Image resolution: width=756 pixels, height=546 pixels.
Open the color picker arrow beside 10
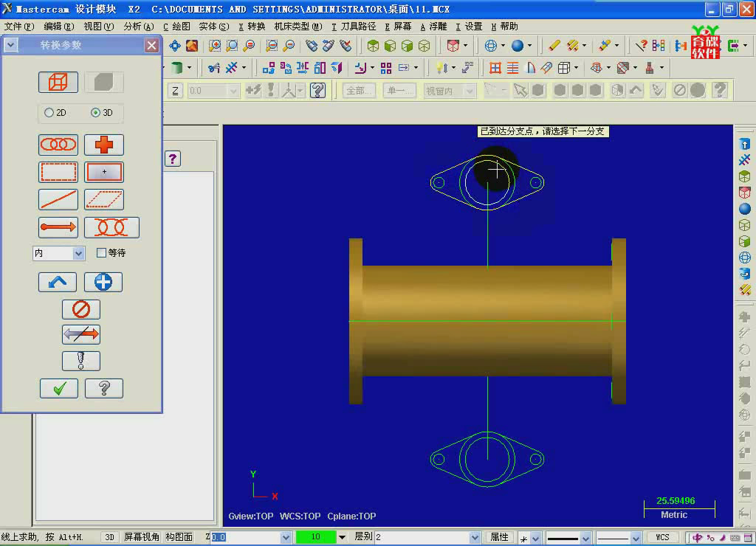342,537
